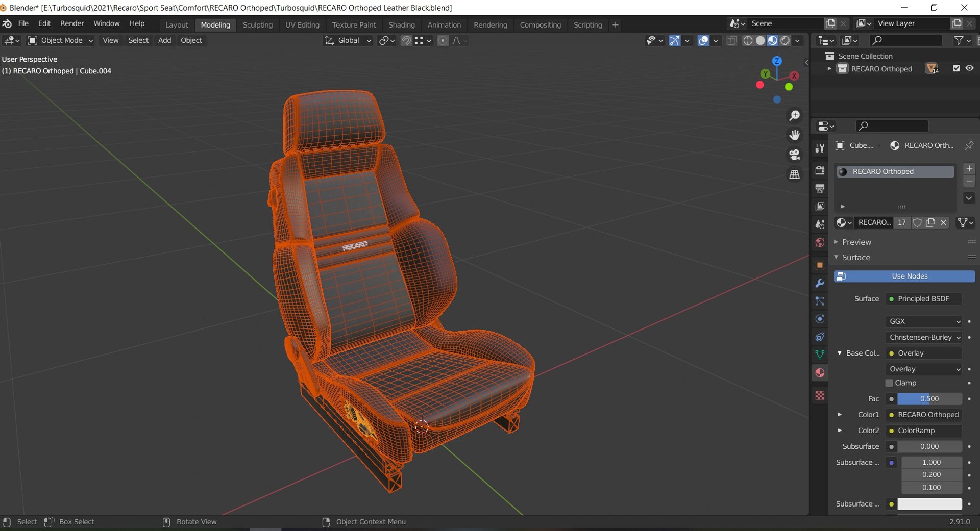Open the Modifier properties wrench tab
The width and height of the screenshot is (980, 531).
[820, 283]
